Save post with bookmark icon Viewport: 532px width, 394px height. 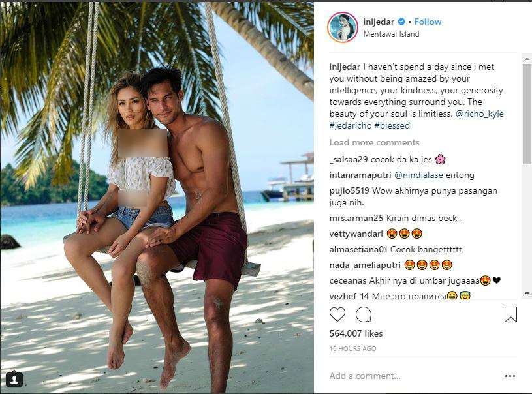pos(510,314)
